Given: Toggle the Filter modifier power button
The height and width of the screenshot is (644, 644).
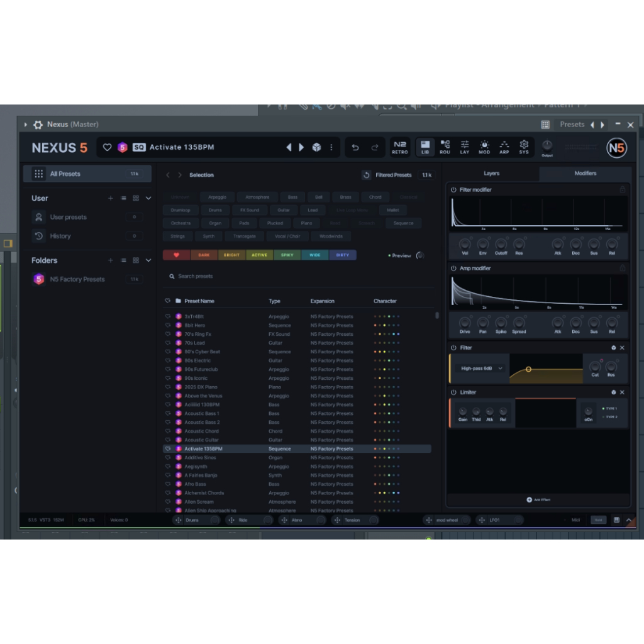Looking at the screenshot, I should 453,189.
